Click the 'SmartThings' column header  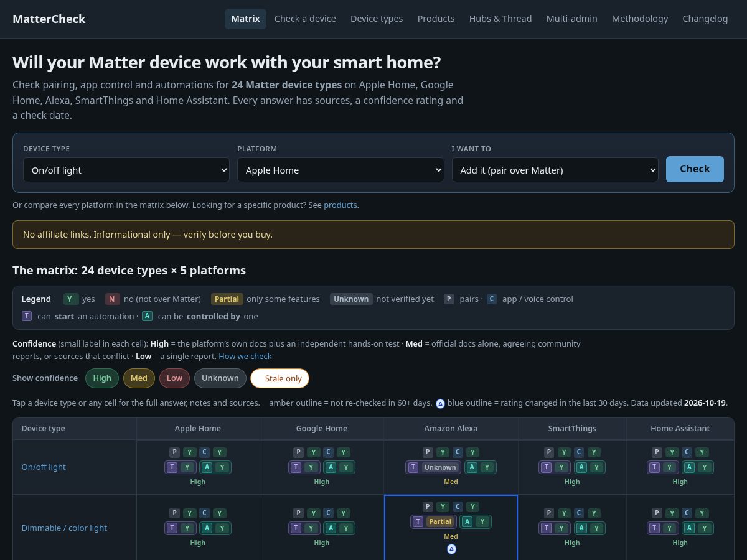(572, 428)
